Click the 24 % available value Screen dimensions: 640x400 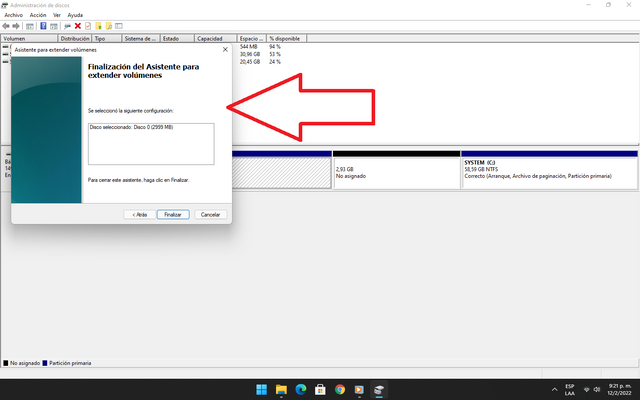click(275, 62)
